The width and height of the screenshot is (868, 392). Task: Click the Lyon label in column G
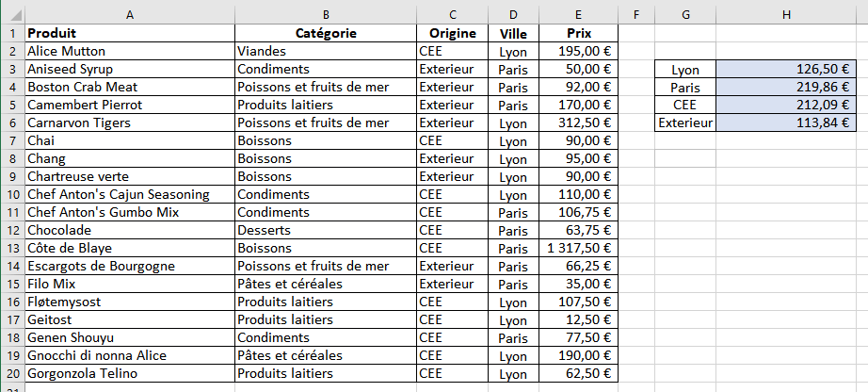tap(684, 70)
